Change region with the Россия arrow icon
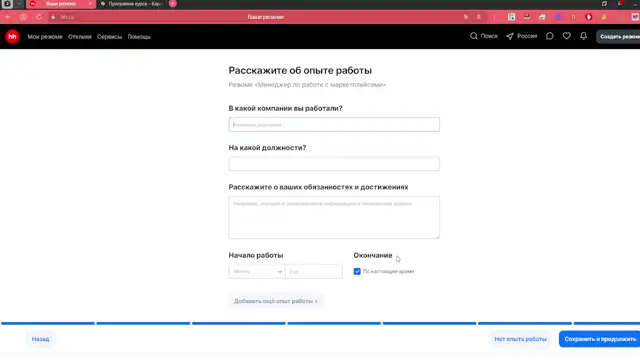The image size is (640, 360). click(x=510, y=36)
